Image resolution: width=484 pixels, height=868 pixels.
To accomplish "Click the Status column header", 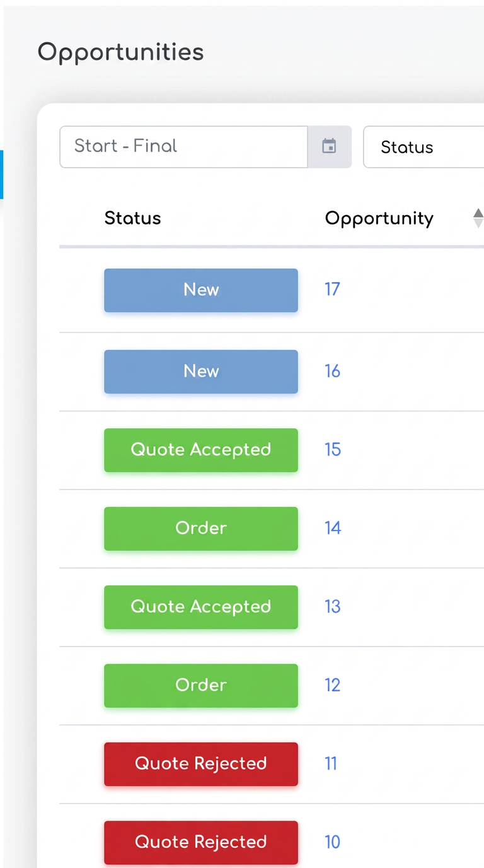I will point(132,218).
